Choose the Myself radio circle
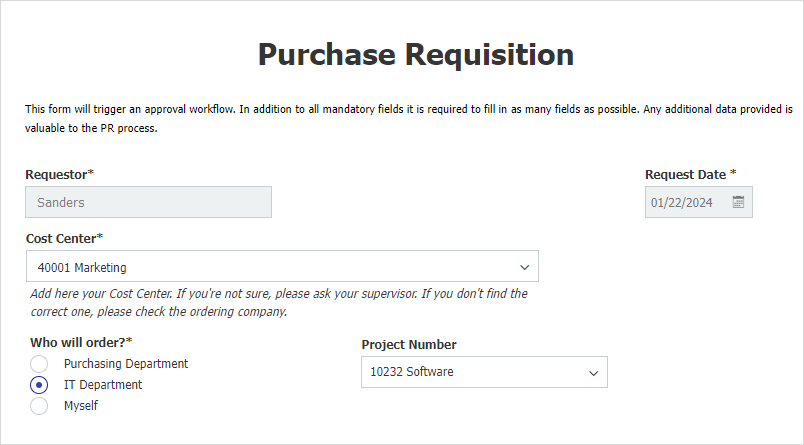 tap(39, 406)
